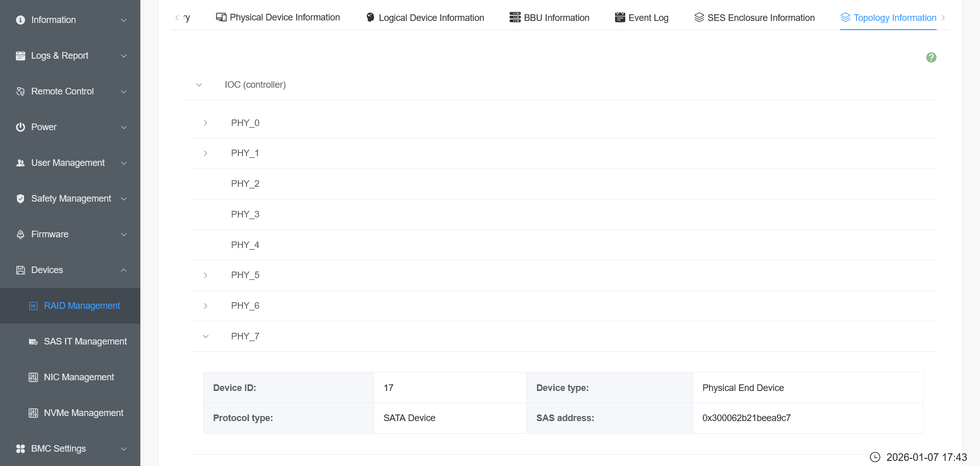Collapse the Devices sidebar menu
Image resolution: width=980 pixels, height=466 pixels.
[124, 270]
